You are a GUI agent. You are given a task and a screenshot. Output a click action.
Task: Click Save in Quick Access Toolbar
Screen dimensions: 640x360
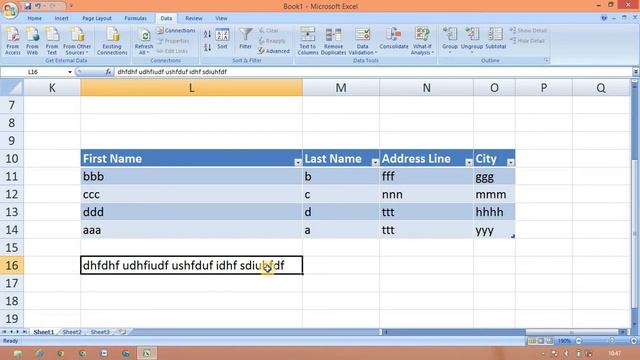[x=28, y=6]
